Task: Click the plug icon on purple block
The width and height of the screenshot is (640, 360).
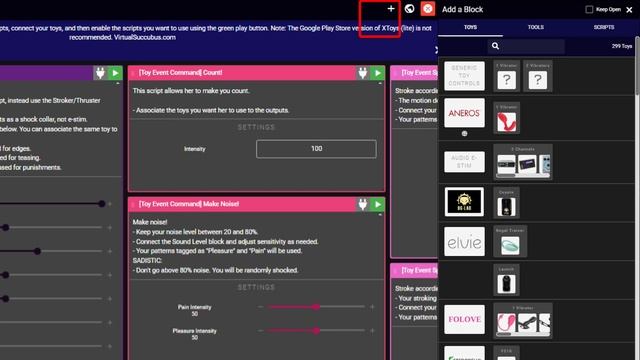Action: 100,73
